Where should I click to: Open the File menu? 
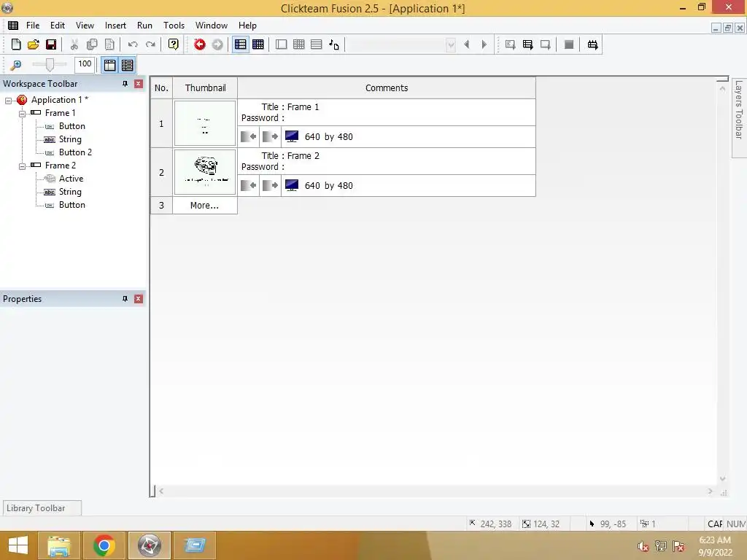33,26
